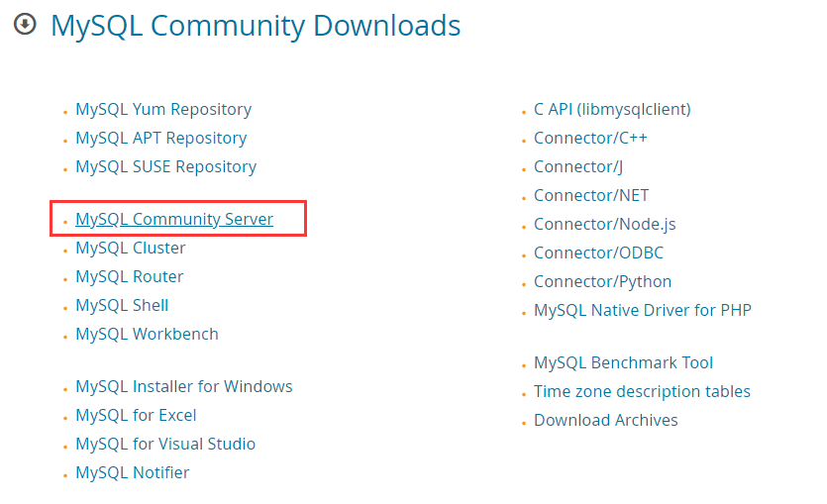
Task: Select the Connector/C++ link
Action: click(590, 138)
